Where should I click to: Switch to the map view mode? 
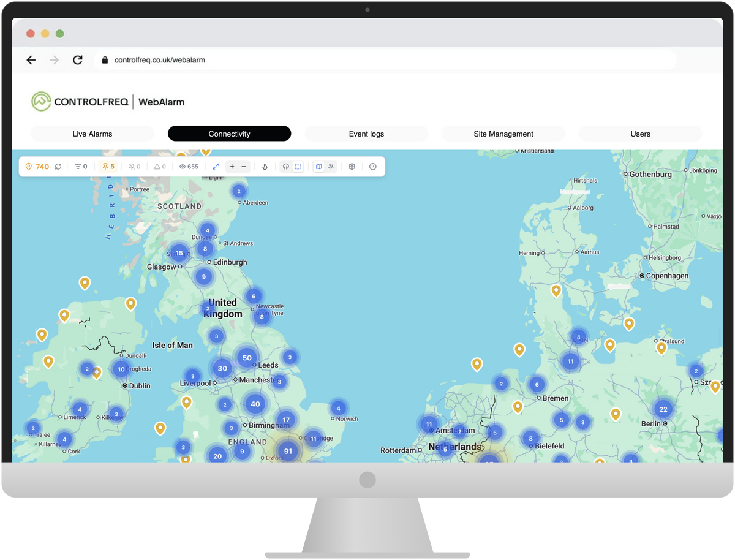click(319, 167)
